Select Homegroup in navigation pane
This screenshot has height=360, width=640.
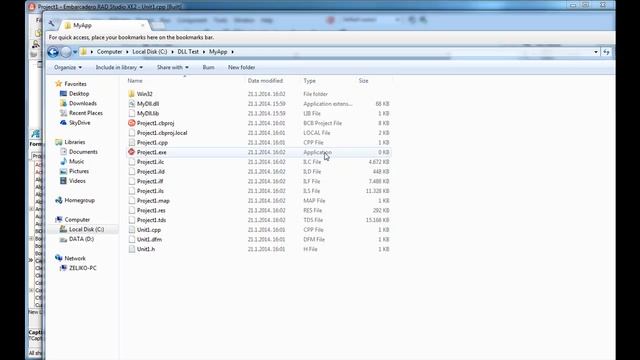click(80, 200)
